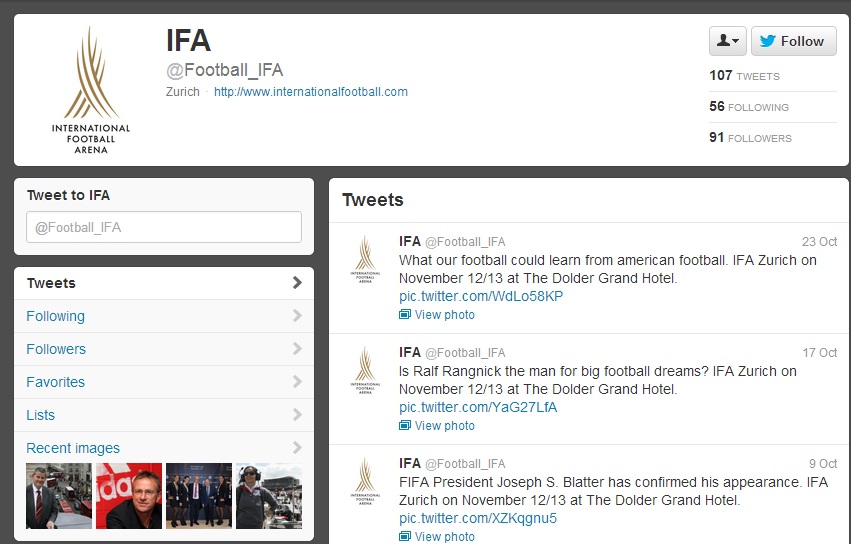Open the Followers sidebar item
The image size is (851, 544).
(164, 349)
